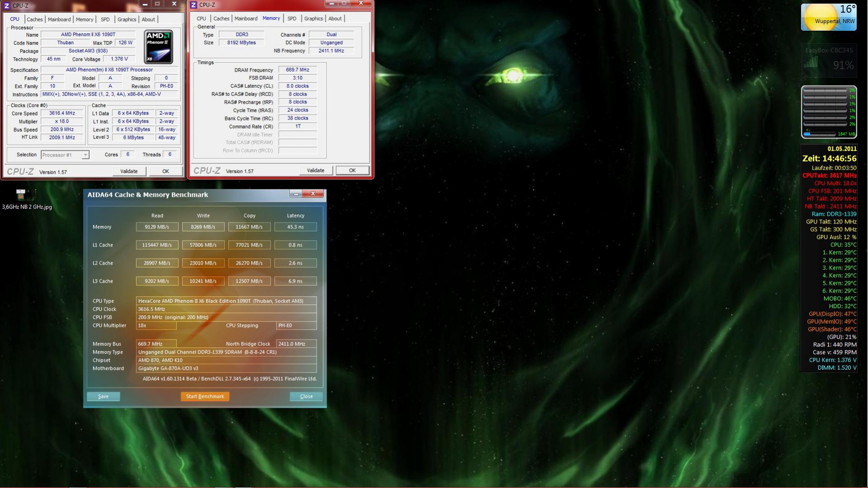Click the Level 3 cache value 6 MBytes
Screen dimensions: 868x488
tap(133, 137)
